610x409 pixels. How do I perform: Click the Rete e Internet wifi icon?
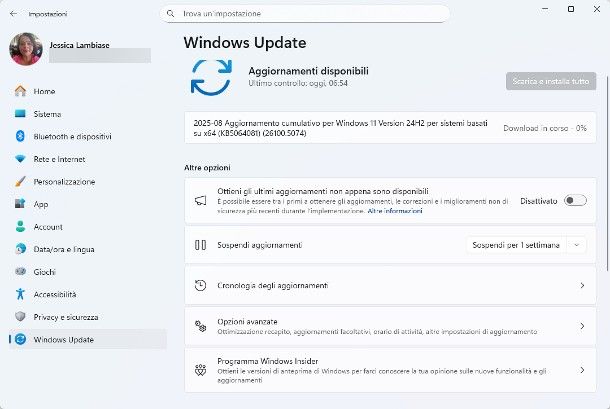[x=20, y=159]
